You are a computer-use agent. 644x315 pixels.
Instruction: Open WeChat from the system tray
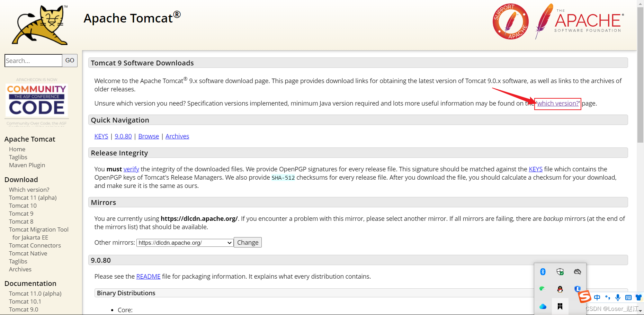coord(543,289)
